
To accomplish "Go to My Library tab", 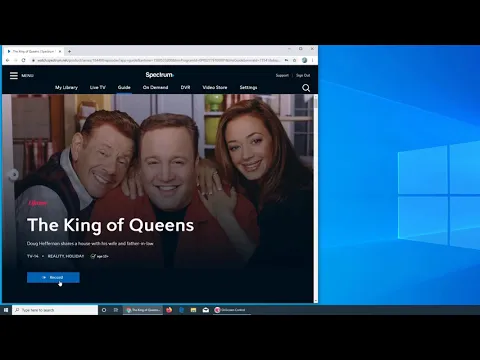I will (66, 87).
